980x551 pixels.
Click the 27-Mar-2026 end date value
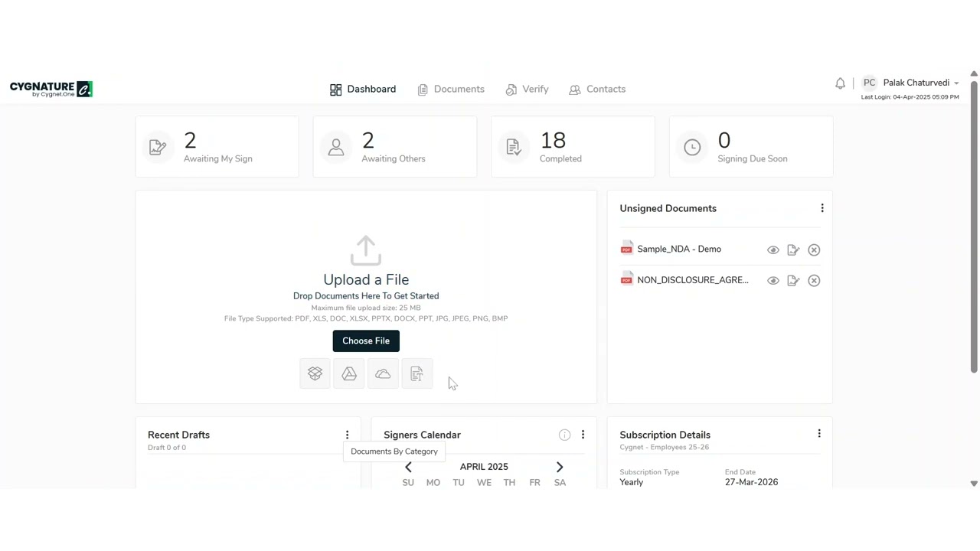751,482
